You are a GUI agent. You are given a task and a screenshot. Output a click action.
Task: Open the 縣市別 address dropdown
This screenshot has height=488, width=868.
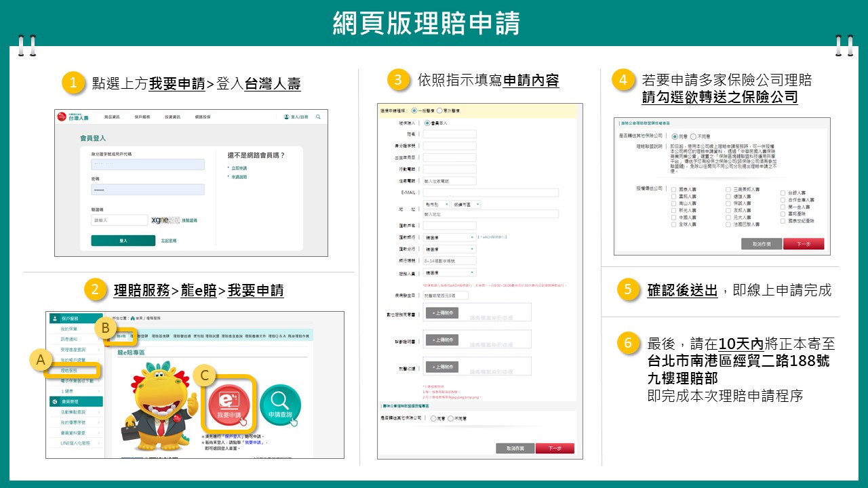[436, 204]
